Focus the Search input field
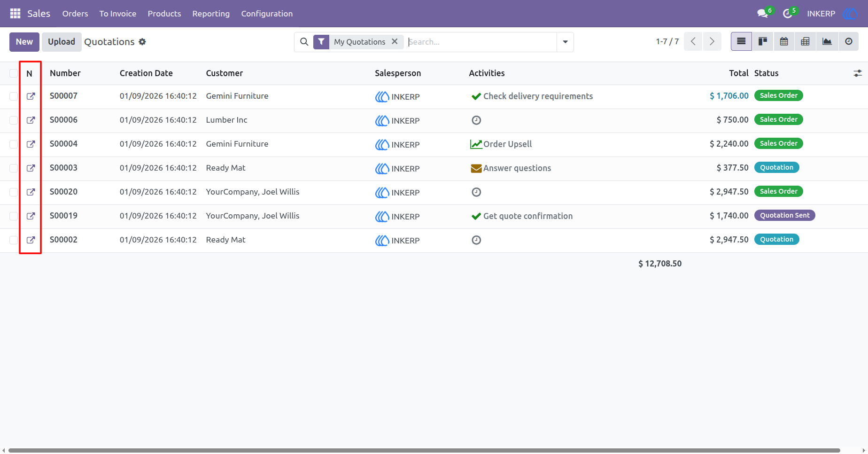868x454 pixels. (x=481, y=42)
